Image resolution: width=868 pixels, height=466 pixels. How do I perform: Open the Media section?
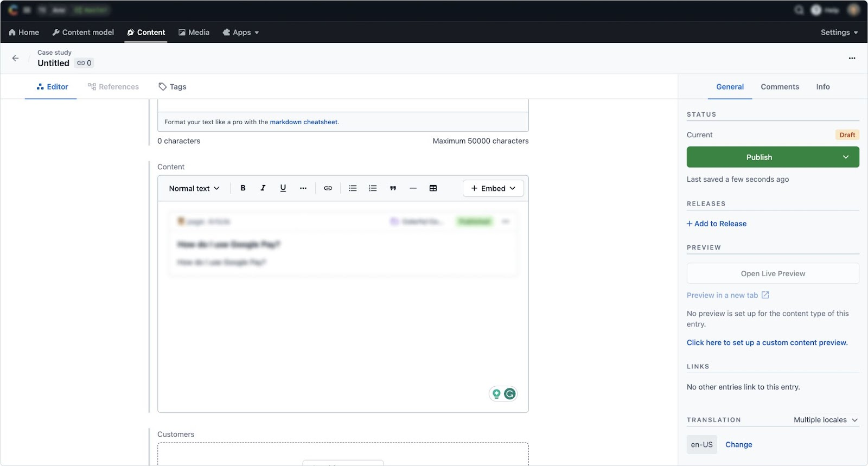[x=194, y=33]
